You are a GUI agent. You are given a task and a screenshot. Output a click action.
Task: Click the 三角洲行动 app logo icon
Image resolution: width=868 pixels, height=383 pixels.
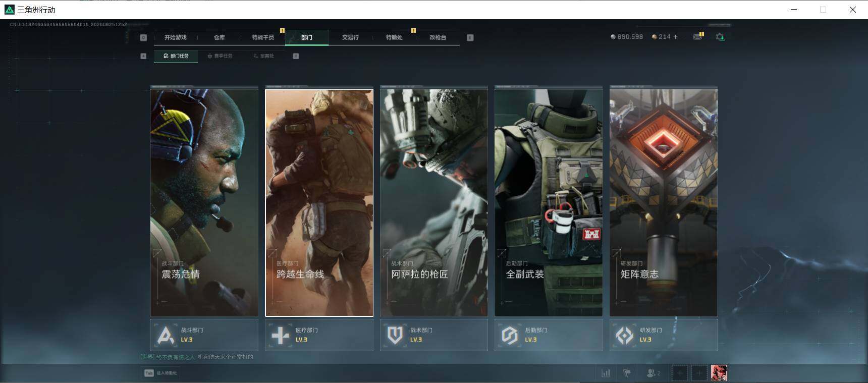coord(9,10)
